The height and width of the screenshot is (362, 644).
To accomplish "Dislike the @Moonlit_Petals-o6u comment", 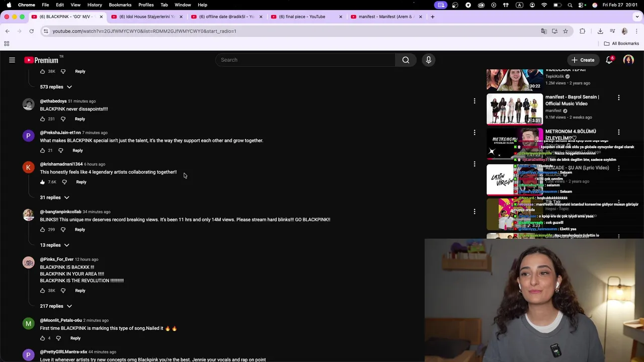I will click(x=58, y=338).
